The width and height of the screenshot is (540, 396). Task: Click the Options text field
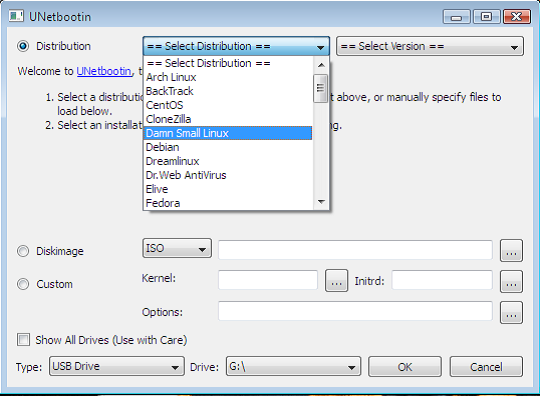(x=355, y=311)
